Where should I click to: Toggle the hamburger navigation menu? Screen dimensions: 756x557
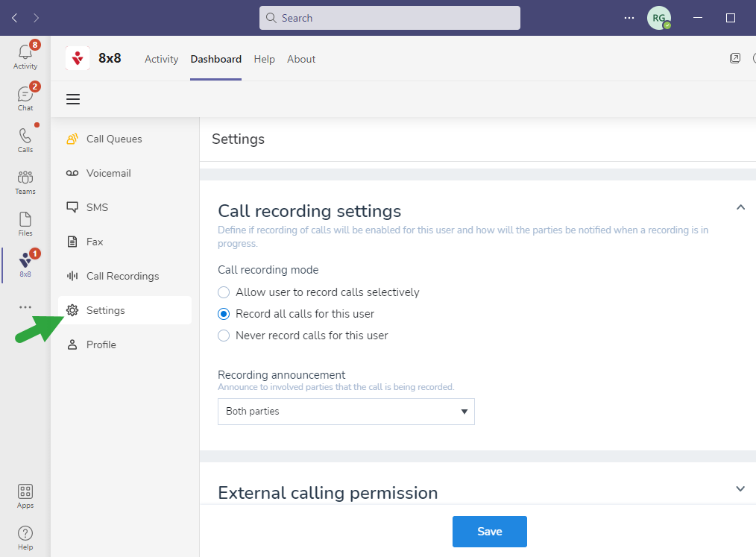[73, 99]
